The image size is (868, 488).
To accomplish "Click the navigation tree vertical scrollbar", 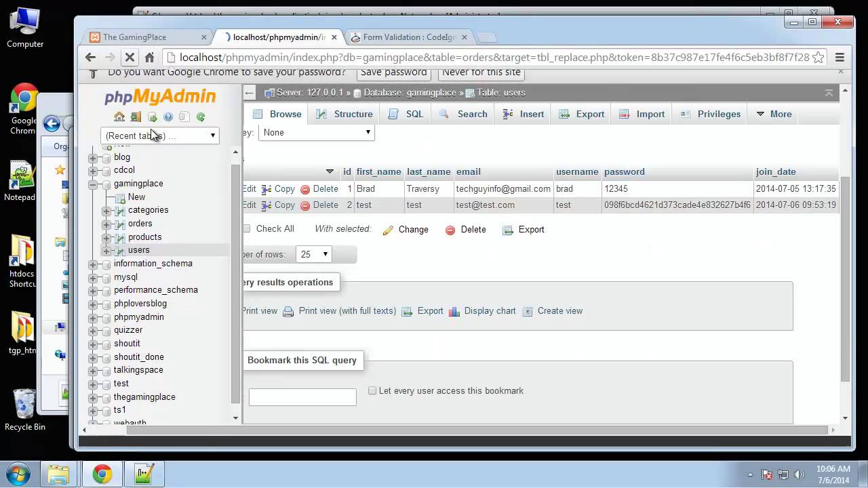I will pyautogui.click(x=235, y=285).
